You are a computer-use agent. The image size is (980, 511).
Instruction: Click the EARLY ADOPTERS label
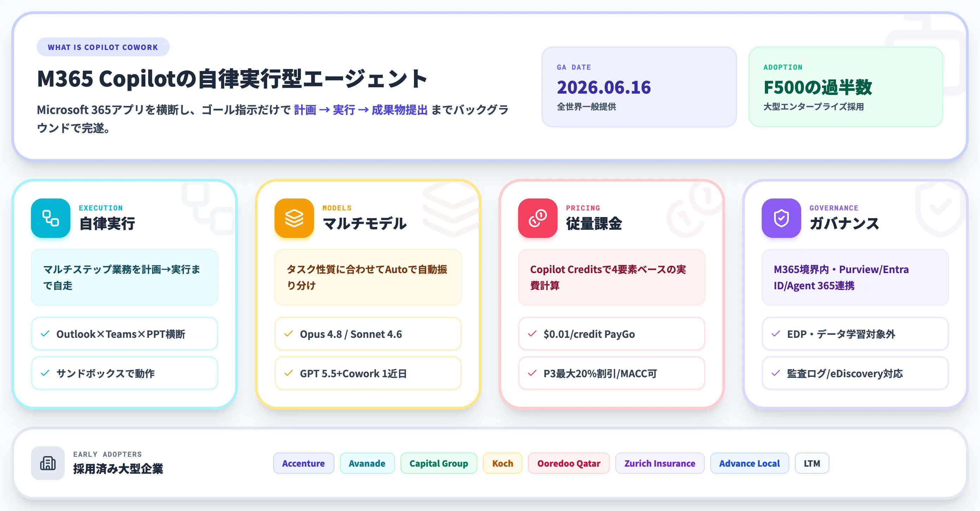(x=107, y=454)
